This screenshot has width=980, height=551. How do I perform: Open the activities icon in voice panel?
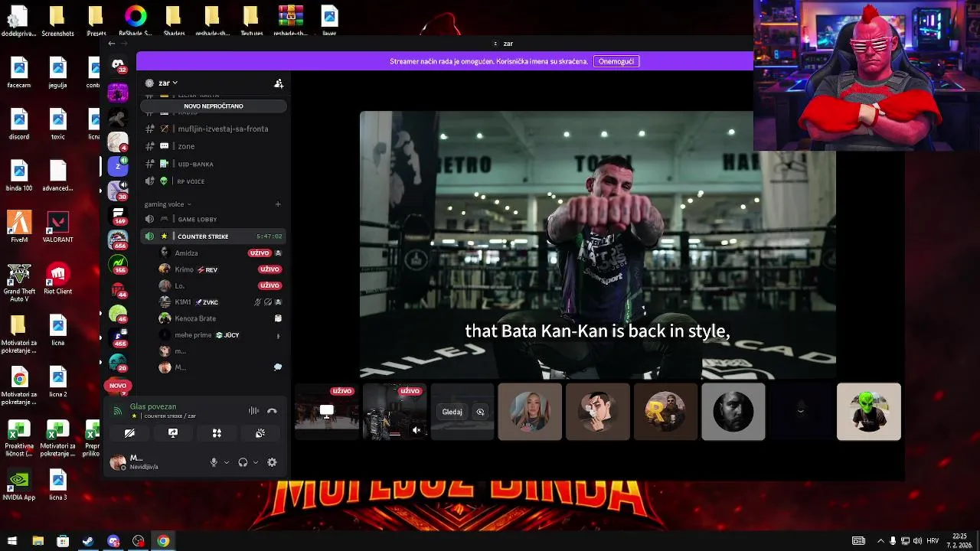217,433
